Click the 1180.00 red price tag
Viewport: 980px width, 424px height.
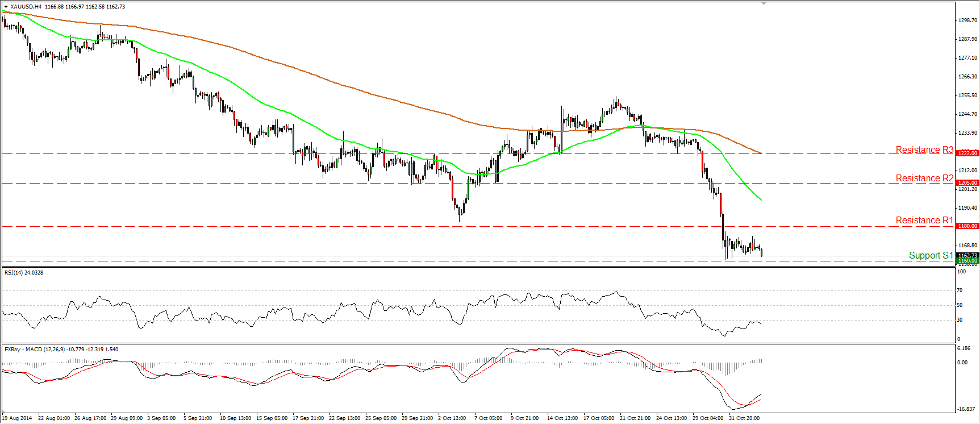pos(968,226)
